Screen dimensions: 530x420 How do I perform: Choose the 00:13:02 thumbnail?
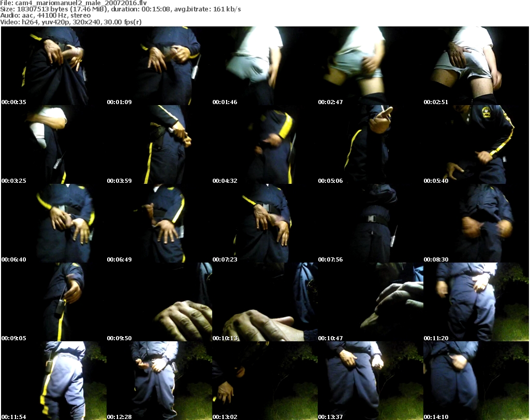point(264,381)
